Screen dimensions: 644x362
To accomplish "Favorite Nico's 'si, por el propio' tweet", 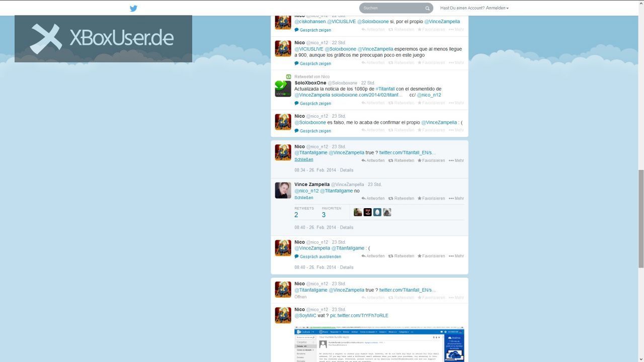I will [x=431, y=29].
